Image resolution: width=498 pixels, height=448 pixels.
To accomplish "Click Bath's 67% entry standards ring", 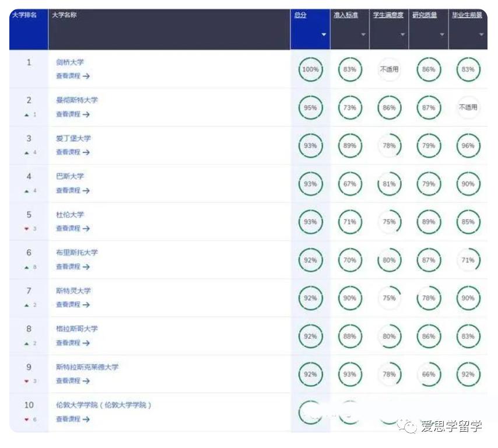I will click(x=350, y=184).
